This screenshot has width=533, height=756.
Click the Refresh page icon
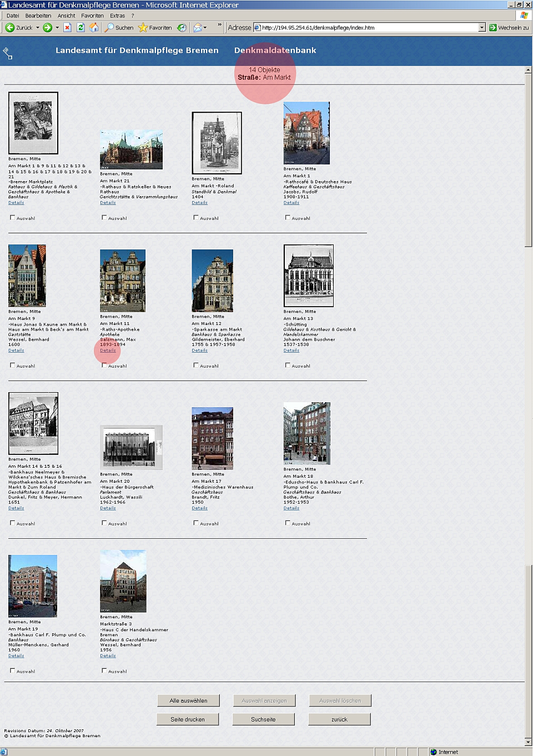point(81,27)
